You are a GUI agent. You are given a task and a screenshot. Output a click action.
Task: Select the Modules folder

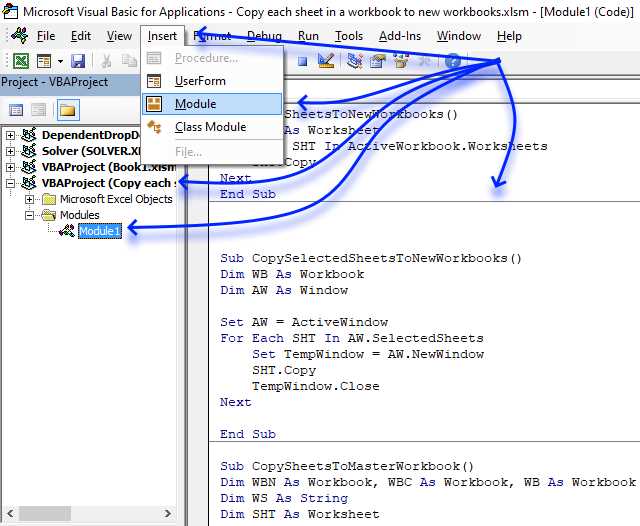[80, 215]
